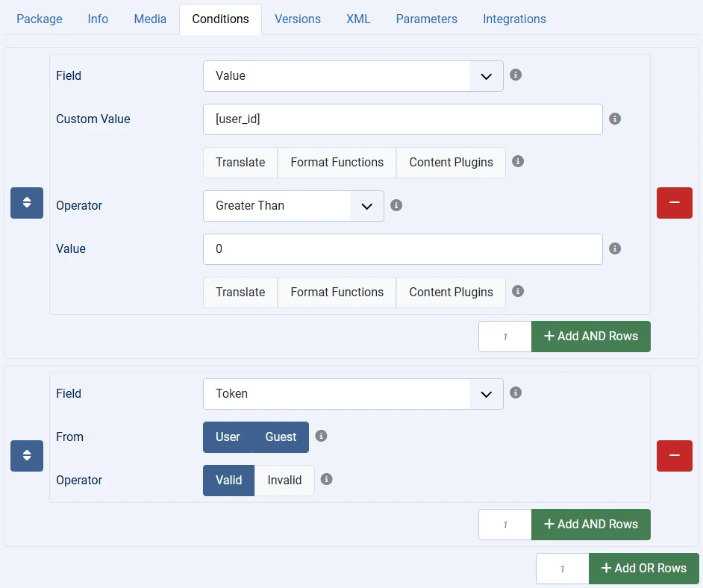Click Format Functions under Custom Value
Screen dimensions: 703x588
337,163
